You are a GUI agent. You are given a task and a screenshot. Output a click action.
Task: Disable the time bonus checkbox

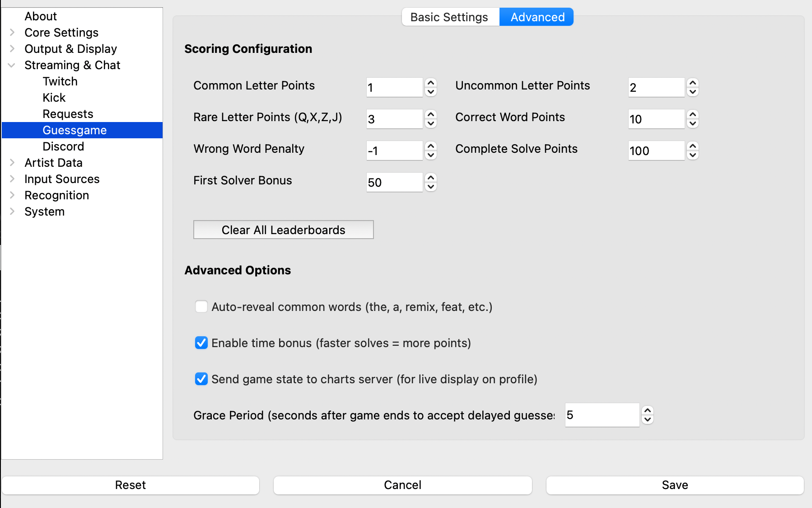click(x=201, y=343)
